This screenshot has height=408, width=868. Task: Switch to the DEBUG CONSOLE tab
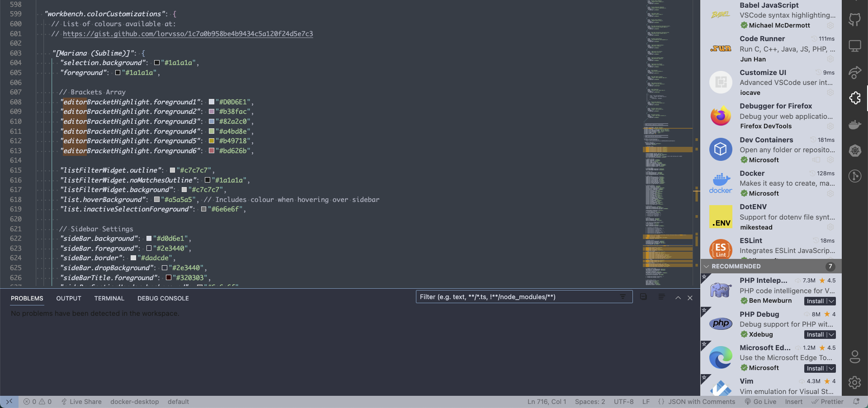(163, 298)
